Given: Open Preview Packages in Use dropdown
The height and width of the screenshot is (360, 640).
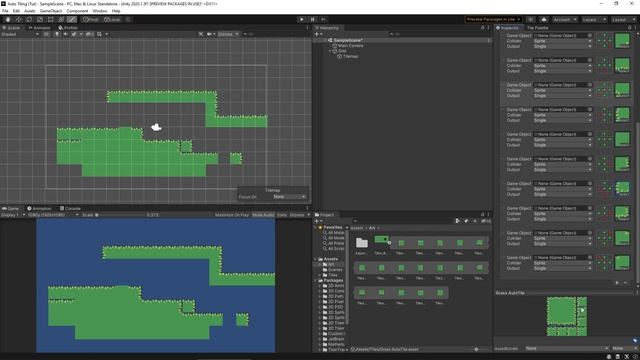Looking at the screenshot, I should (493, 19).
